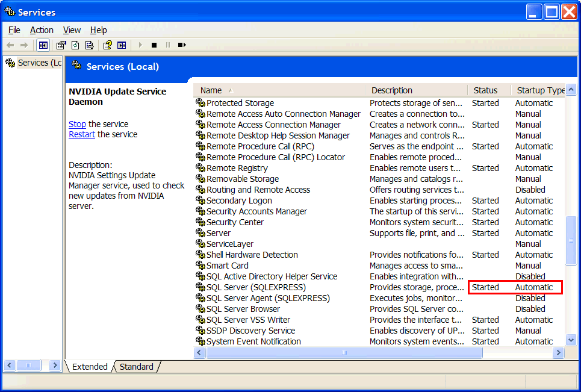Sort by the Description column header
The height and width of the screenshot is (392, 581).
(417, 90)
